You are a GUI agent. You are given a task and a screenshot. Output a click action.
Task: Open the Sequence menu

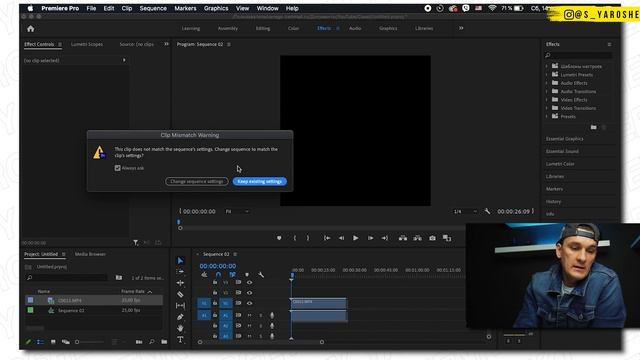click(x=153, y=8)
